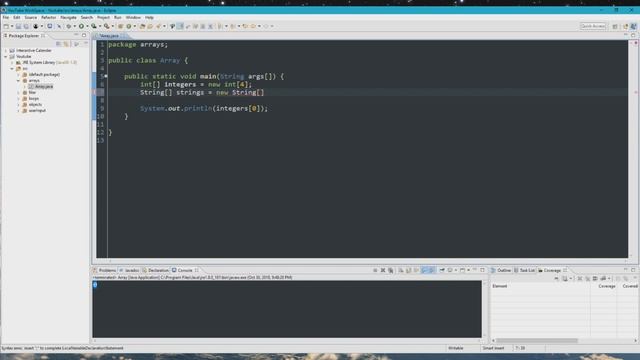The image size is (640, 360).
Task: Maximize the Package Explorer panel
Action: (84, 36)
